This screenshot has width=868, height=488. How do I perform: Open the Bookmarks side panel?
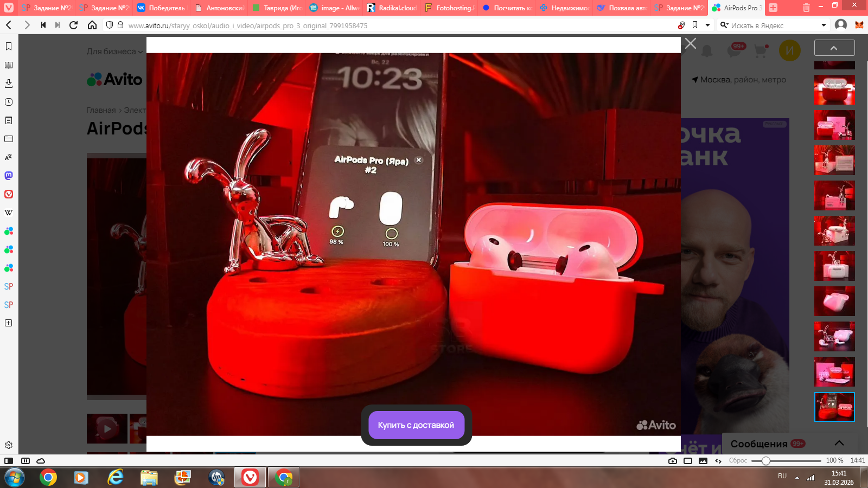tap(9, 47)
